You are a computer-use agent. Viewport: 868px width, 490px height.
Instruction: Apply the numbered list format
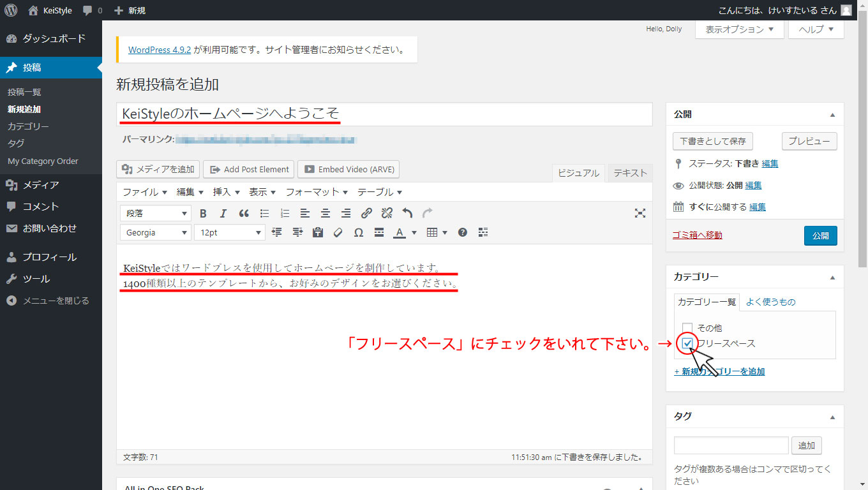click(x=285, y=214)
